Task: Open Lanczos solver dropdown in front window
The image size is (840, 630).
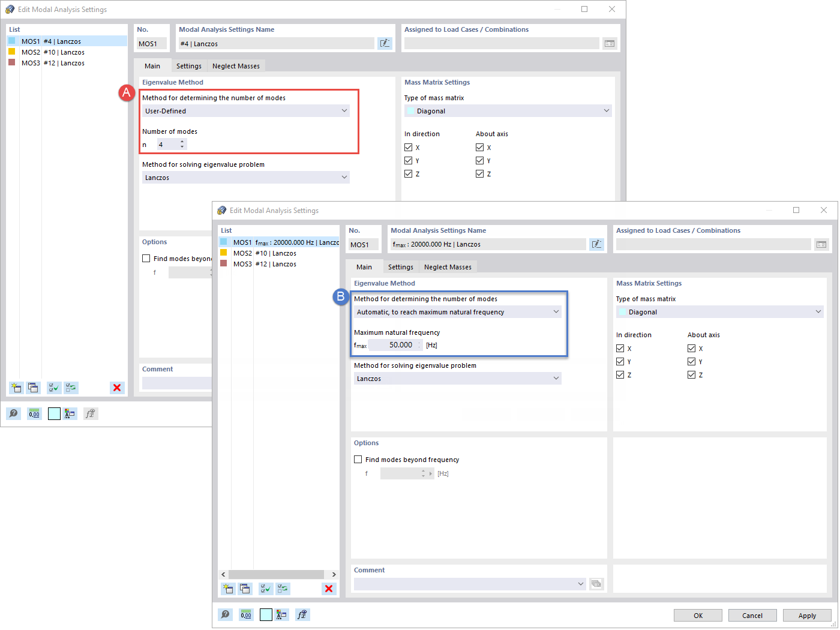Action: [x=458, y=379]
